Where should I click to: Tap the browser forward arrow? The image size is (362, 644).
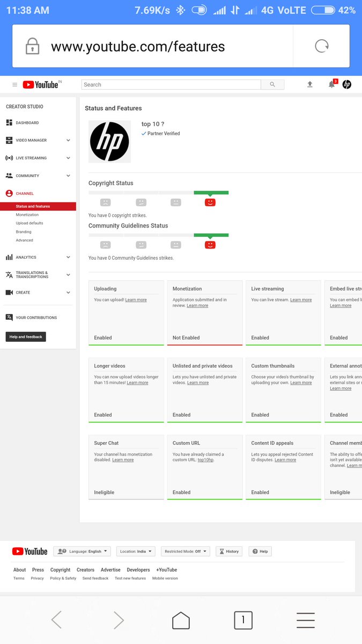coord(119,620)
